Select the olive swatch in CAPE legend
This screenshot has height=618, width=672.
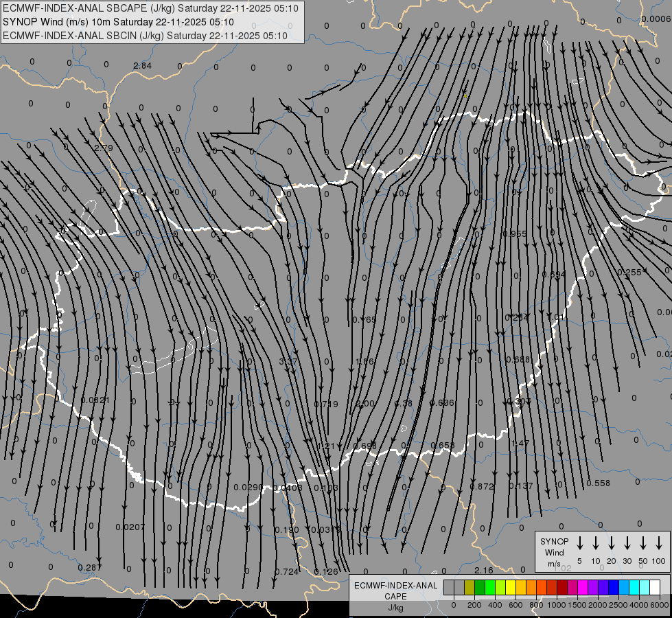470,587
